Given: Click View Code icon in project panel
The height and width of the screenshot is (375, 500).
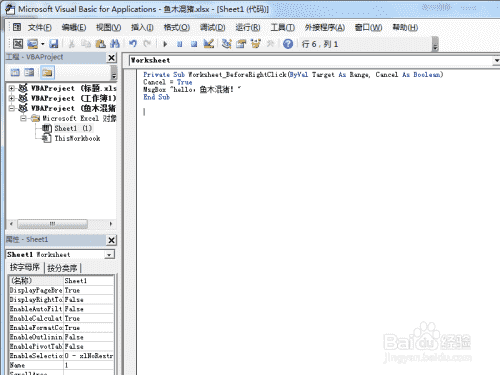Looking at the screenshot, I should (15, 72).
